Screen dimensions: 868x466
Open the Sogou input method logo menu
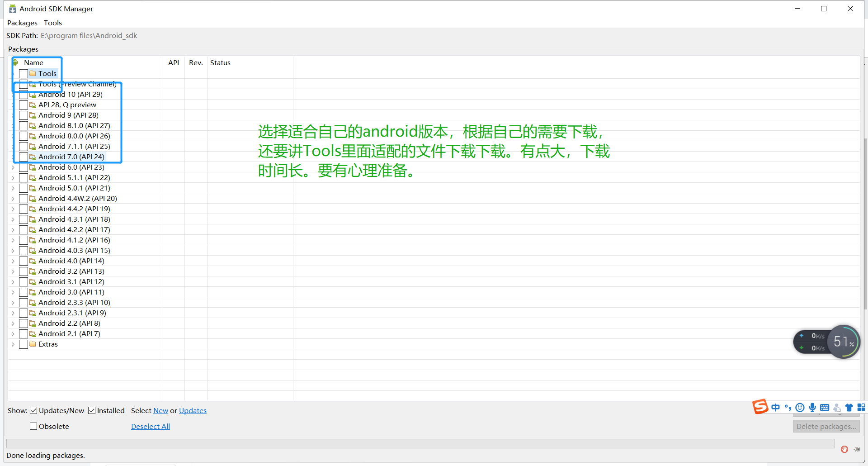(x=760, y=407)
